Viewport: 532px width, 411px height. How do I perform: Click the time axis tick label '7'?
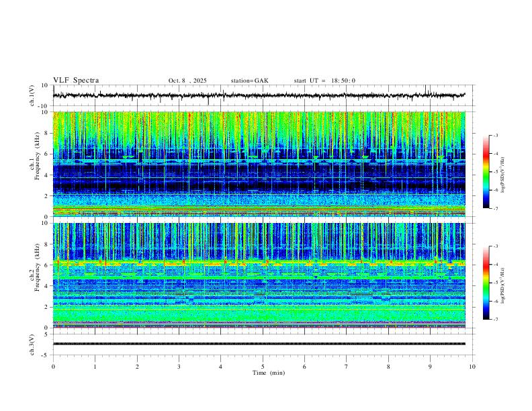(x=347, y=367)
